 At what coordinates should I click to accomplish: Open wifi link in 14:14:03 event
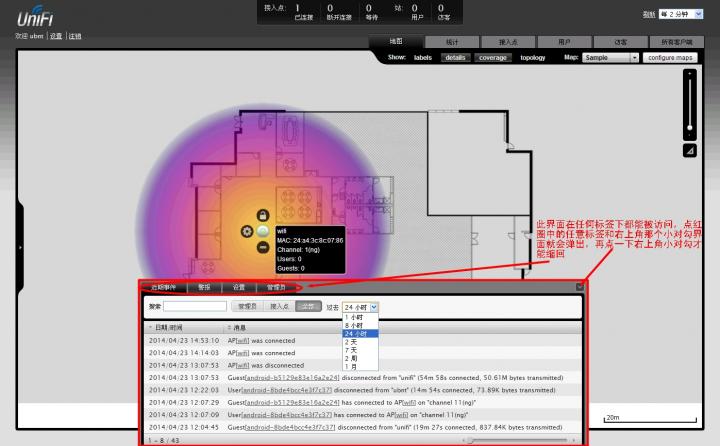pos(242,353)
